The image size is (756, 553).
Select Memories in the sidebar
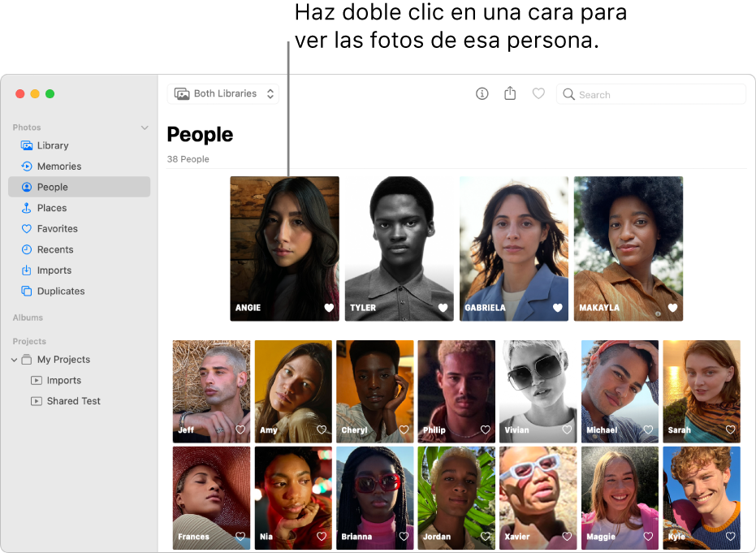pos(59,166)
